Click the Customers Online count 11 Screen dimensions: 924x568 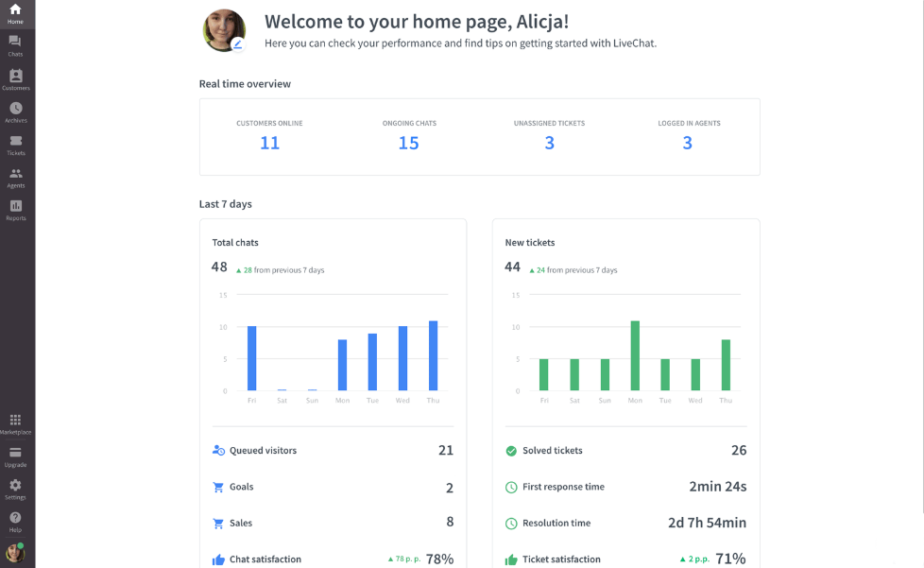[x=269, y=143]
